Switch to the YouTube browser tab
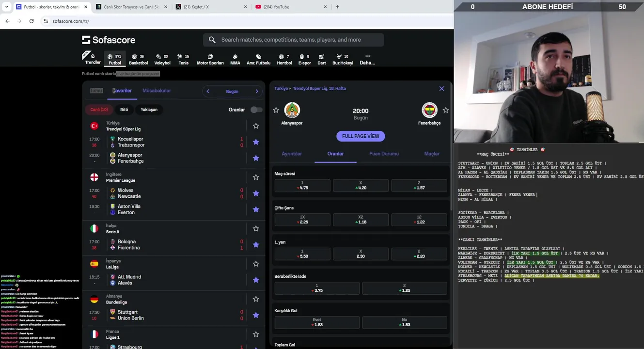Viewport: 644px width, 349px height. 291,7
